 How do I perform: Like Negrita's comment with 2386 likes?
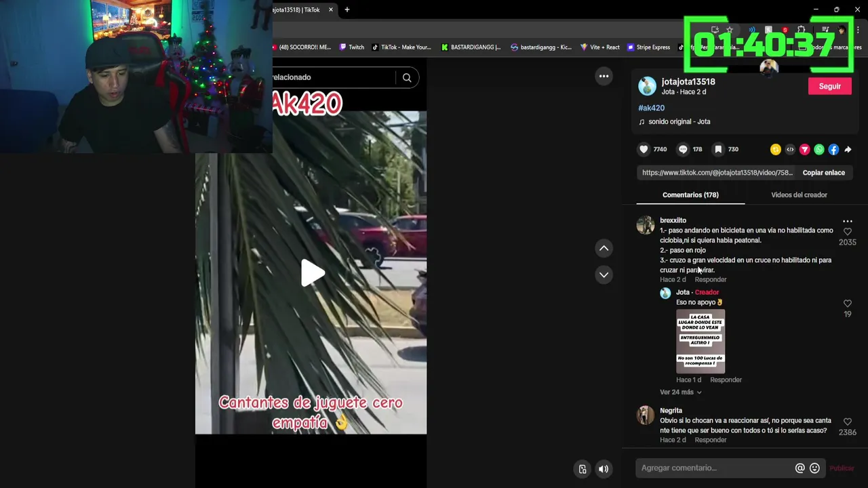(x=848, y=422)
